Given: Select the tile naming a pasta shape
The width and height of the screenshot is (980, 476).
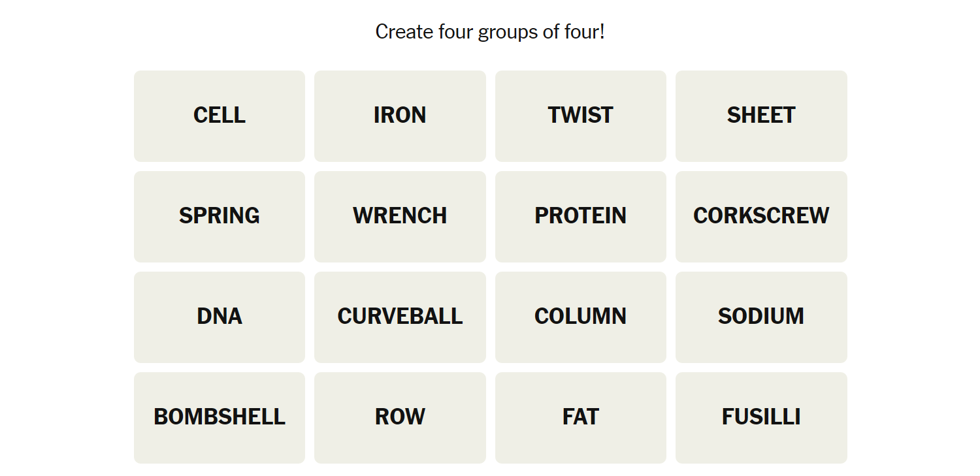Looking at the screenshot, I should pyautogui.click(x=761, y=417).
